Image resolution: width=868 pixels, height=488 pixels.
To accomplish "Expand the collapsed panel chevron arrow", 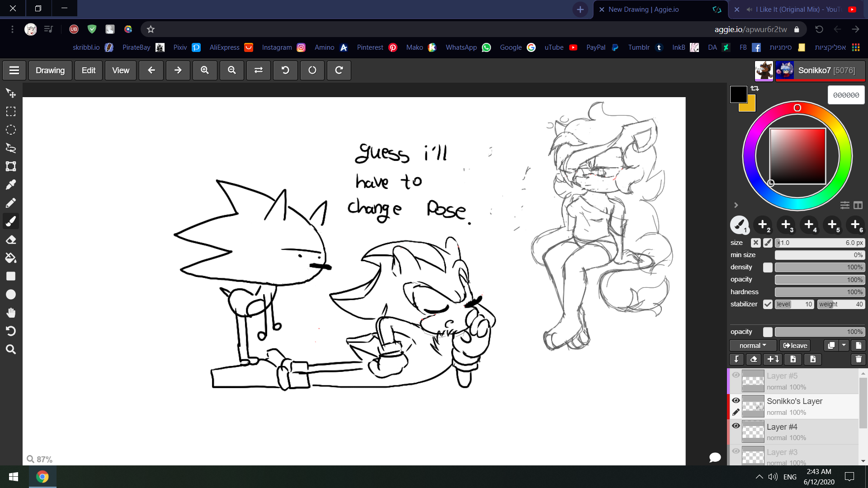I will (x=736, y=205).
